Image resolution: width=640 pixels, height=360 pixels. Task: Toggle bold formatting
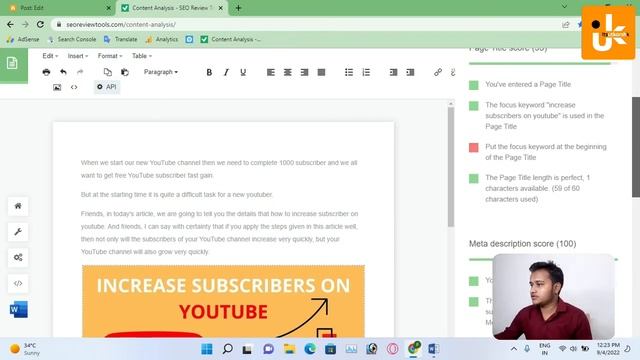[209, 72]
